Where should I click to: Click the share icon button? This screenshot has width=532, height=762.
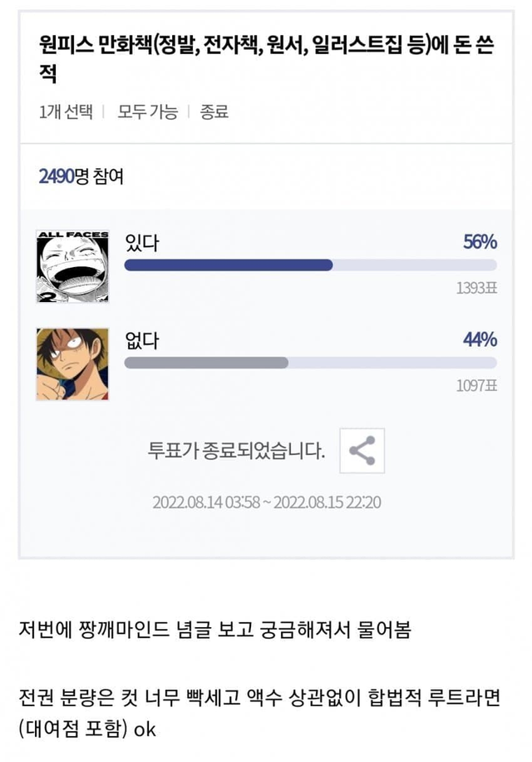click(362, 451)
